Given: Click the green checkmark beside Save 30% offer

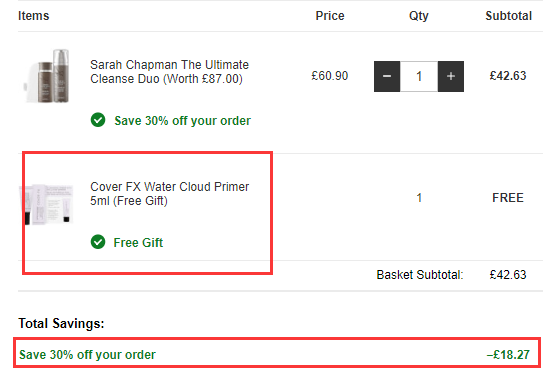Looking at the screenshot, I should [98, 120].
